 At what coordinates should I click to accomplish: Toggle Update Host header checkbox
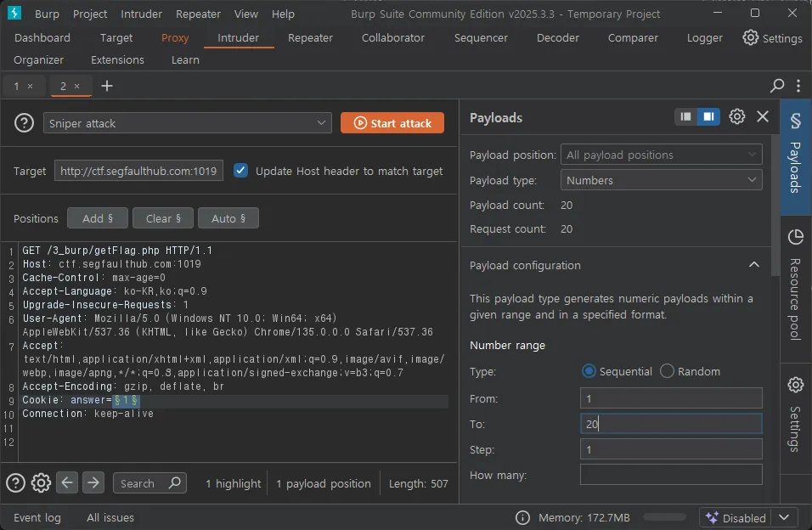[240, 171]
